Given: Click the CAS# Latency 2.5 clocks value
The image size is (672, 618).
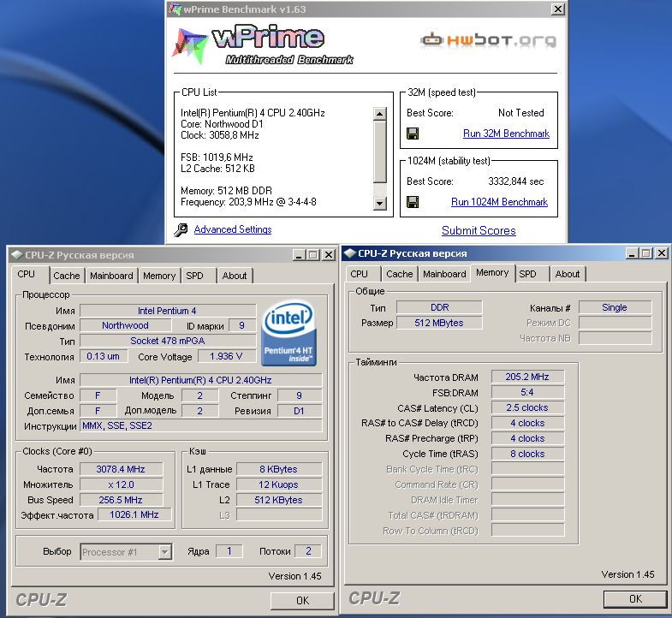Looking at the screenshot, I should [527, 407].
